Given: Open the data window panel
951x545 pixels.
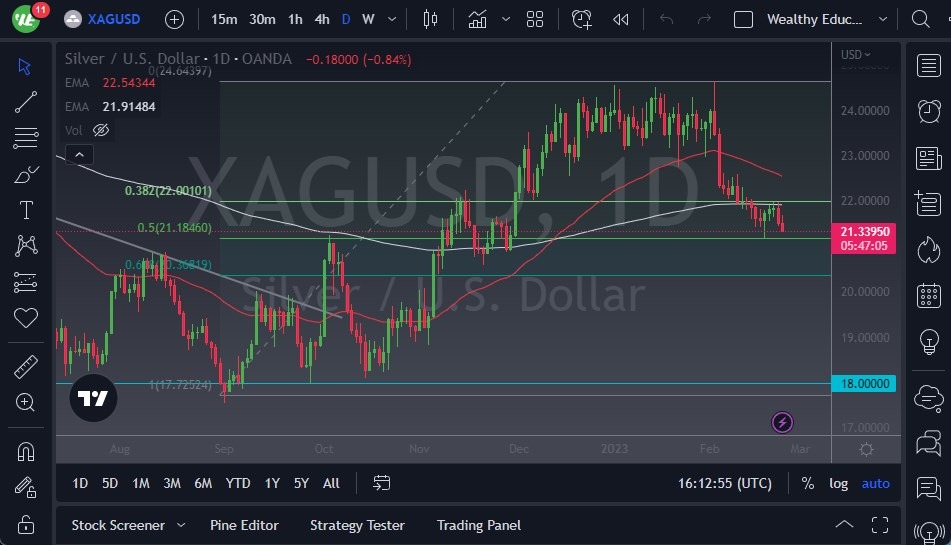Looking at the screenshot, I should coord(929,204).
